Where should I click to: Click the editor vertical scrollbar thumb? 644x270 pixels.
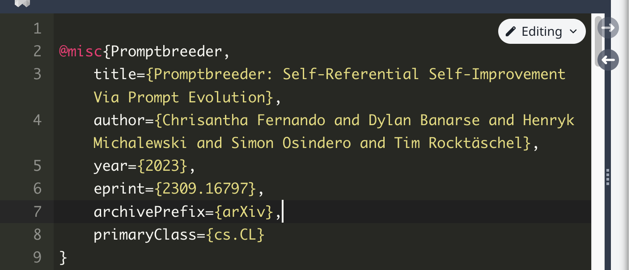coord(597,41)
